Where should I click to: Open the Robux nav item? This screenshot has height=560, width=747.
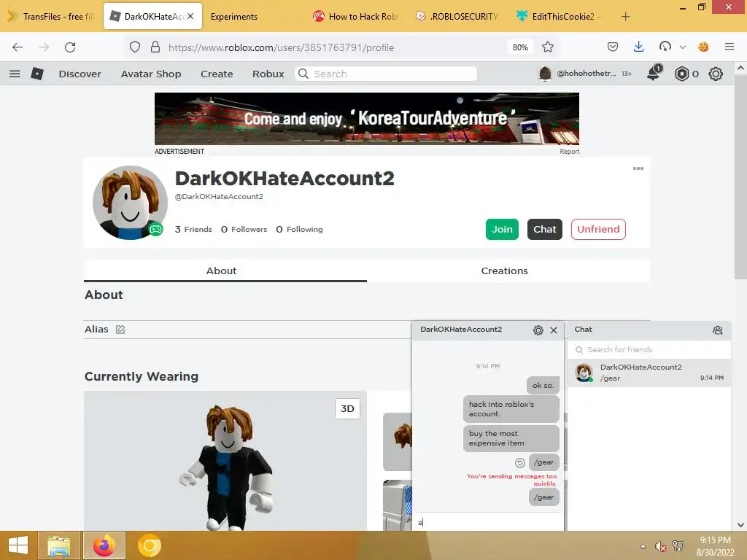pos(268,74)
